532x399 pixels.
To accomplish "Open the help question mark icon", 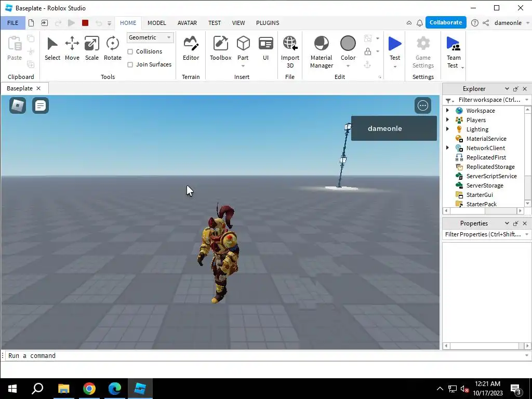I will 475,23.
